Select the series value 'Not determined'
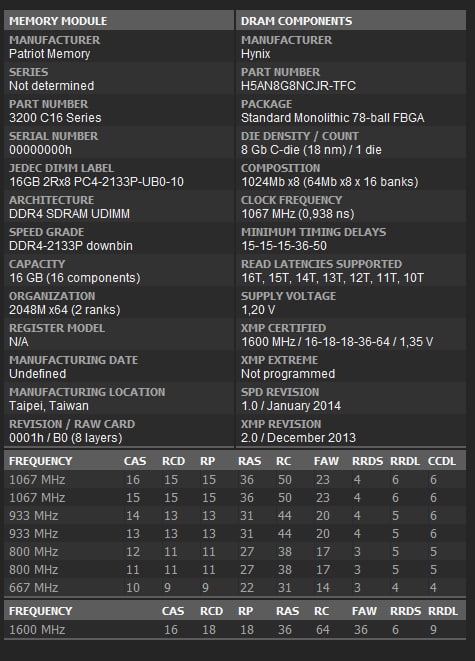The width and height of the screenshot is (475, 661). (51, 86)
